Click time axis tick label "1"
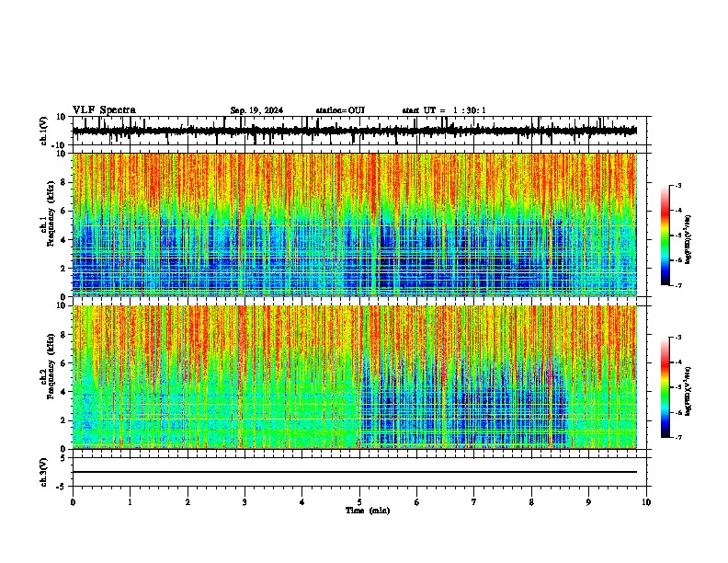The height and width of the screenshot is (563, 728). click(x=130, y=502)
